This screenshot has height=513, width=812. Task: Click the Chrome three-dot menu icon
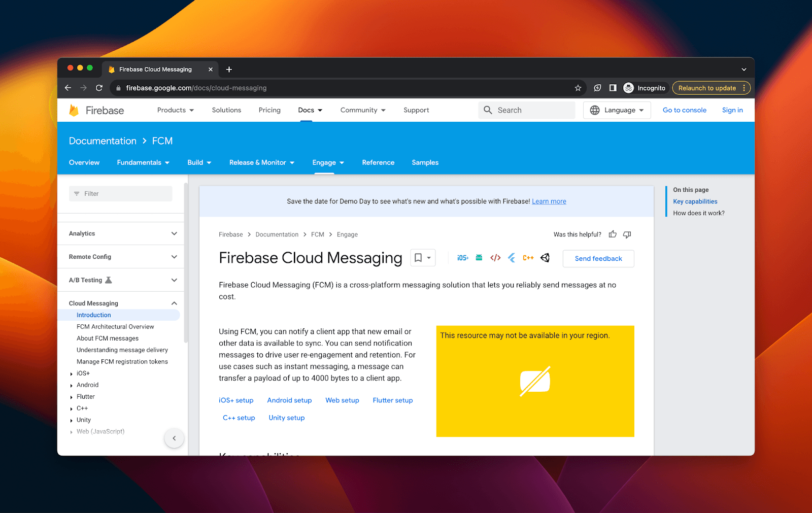tap(744, 88)
